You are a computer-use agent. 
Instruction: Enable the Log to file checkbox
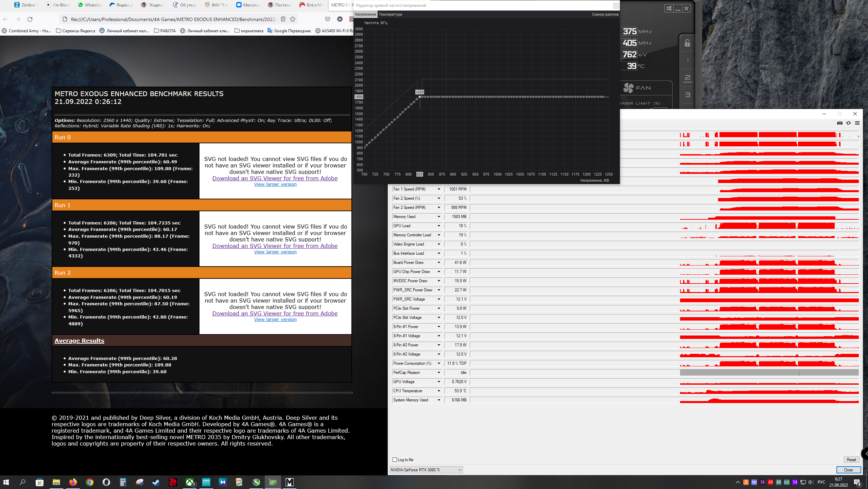(x=395, y=460)
